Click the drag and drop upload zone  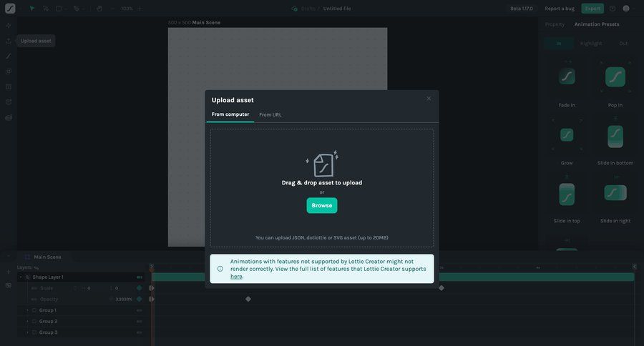click(322, 188)
